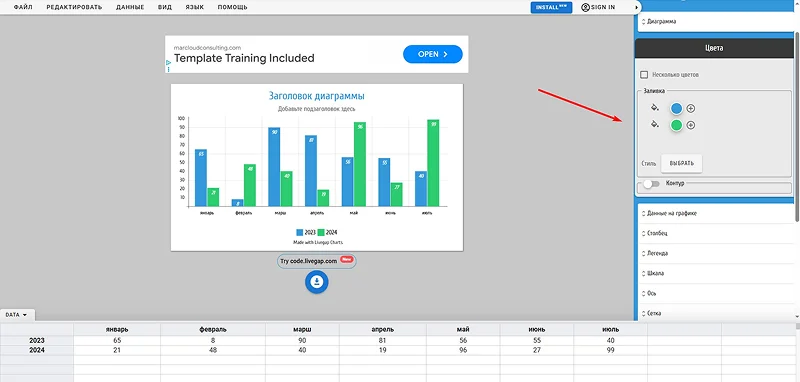Toggle the 2023 legend item visibility
800x382 pixels.
(x=307, y=233)
